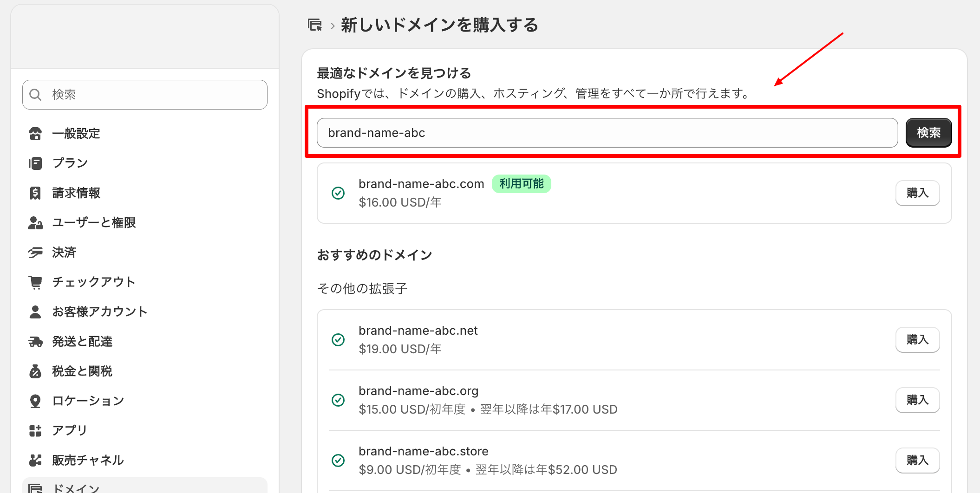The image size is (980, 493).
Task: Purchase the brand-name-abc.net domain
Action: pyautogui.click(x=917, y=340)
